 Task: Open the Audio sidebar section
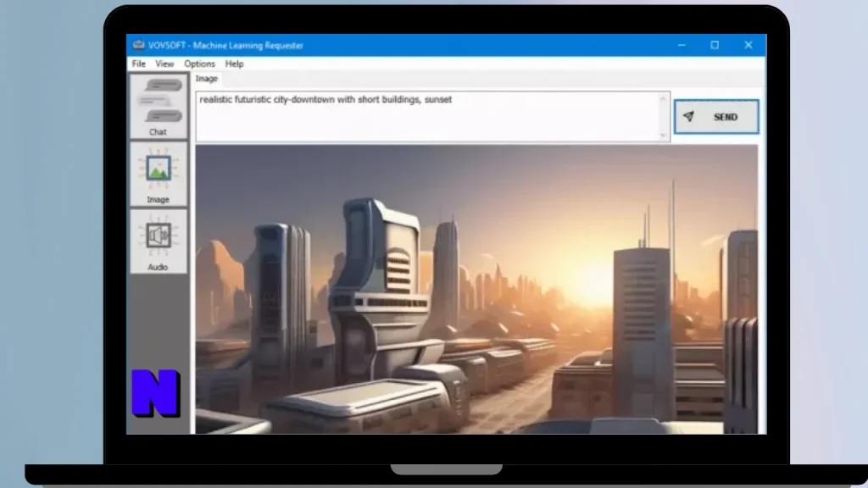coord(159,241)
